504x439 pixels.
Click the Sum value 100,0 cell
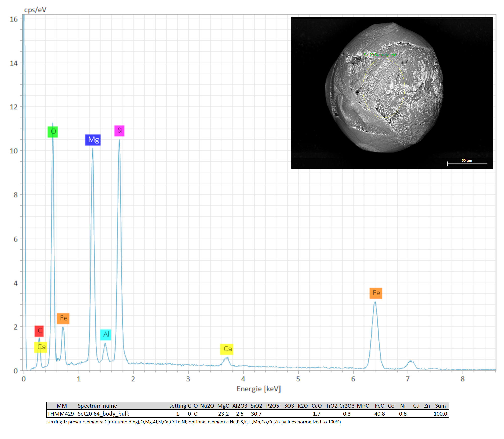440,414
